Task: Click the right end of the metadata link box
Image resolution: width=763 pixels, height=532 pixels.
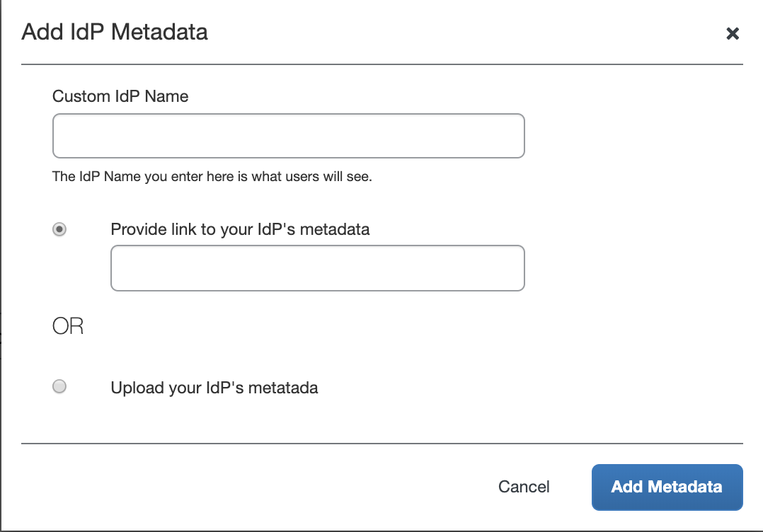Action: [511, 268]
